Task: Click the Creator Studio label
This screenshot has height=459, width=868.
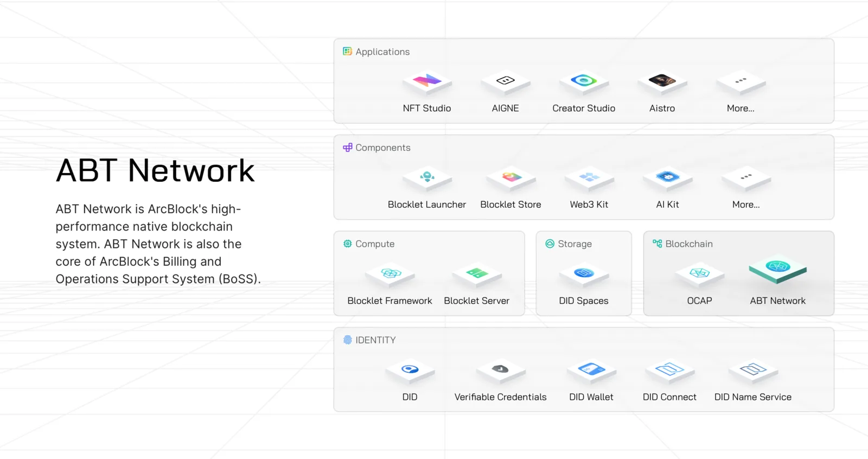Action: (584, 109)
